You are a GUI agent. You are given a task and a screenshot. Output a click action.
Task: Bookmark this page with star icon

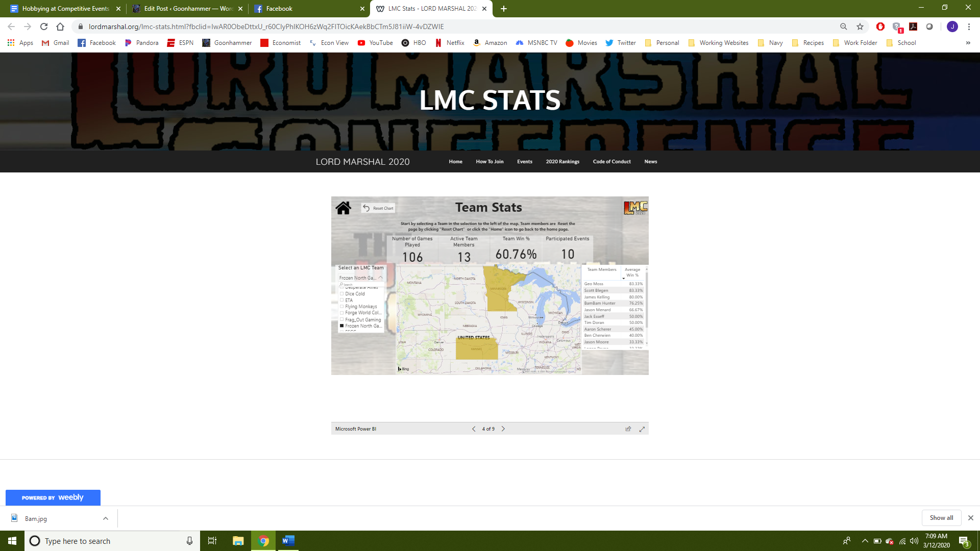click(x=860, y=27)
